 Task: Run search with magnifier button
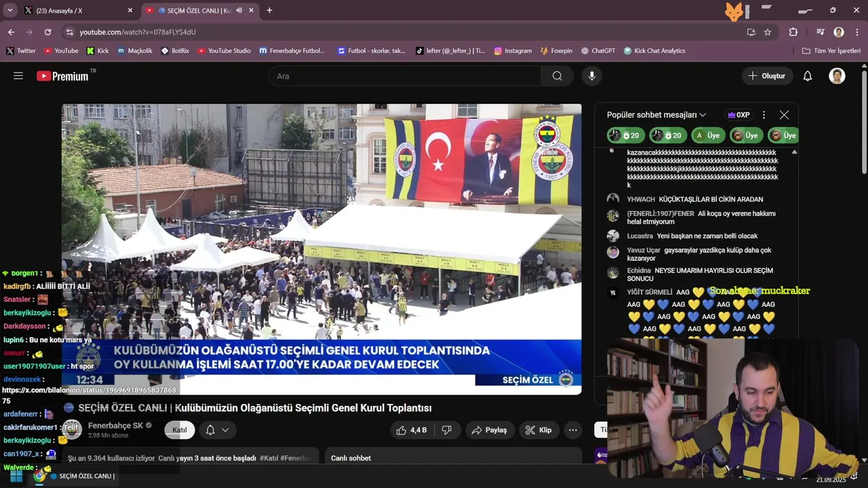tap(557, 76)
